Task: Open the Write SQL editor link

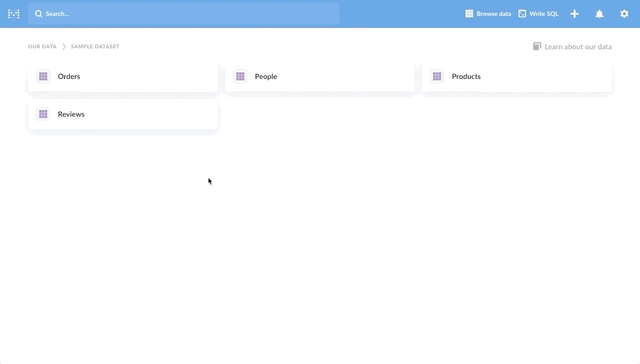Action: [538, 13]
